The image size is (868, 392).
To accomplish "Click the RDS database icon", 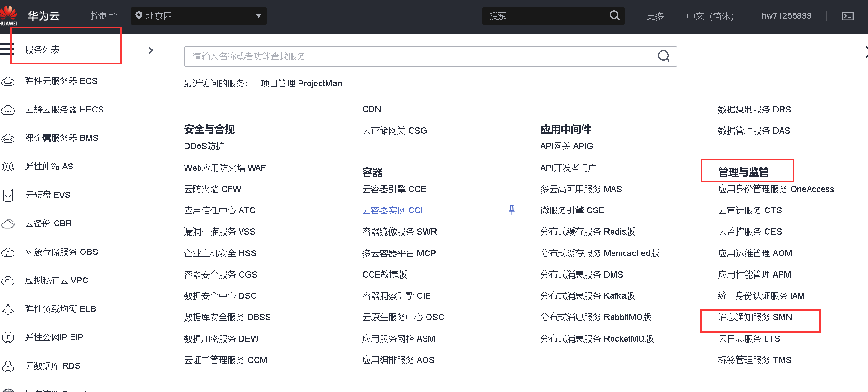I will [8, 366].
